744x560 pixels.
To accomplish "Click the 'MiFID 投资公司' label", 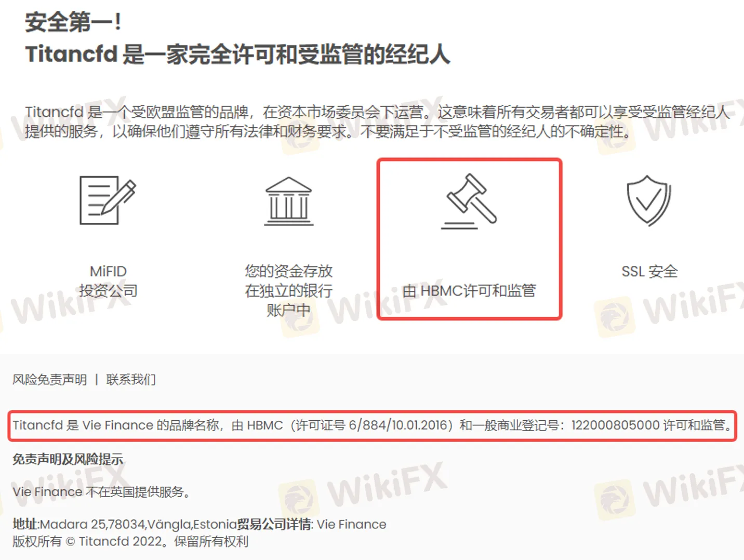I will (x=108, y=281).
